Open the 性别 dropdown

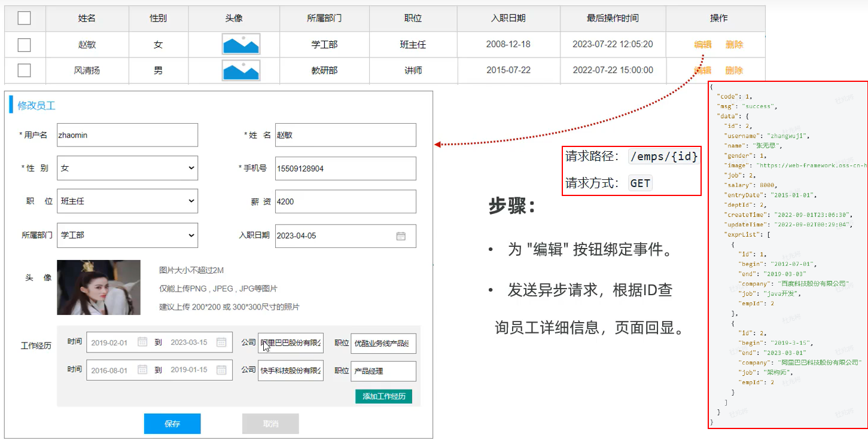coord(127,169)
